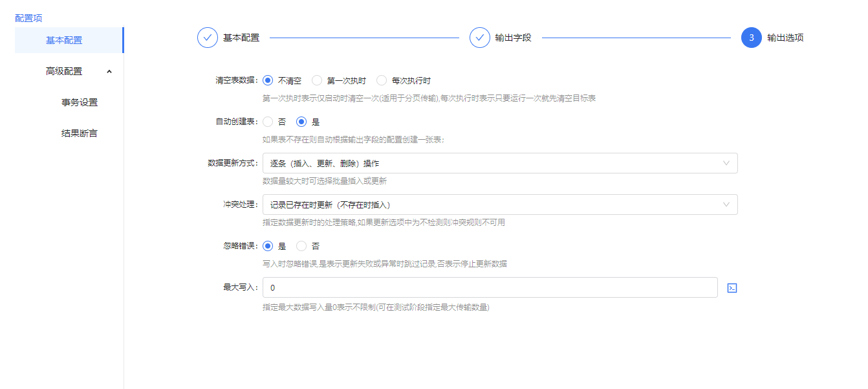This screenshot has height=389, width=868.
Task: Select 第一次执时 radio option
Action: point(317,81)
